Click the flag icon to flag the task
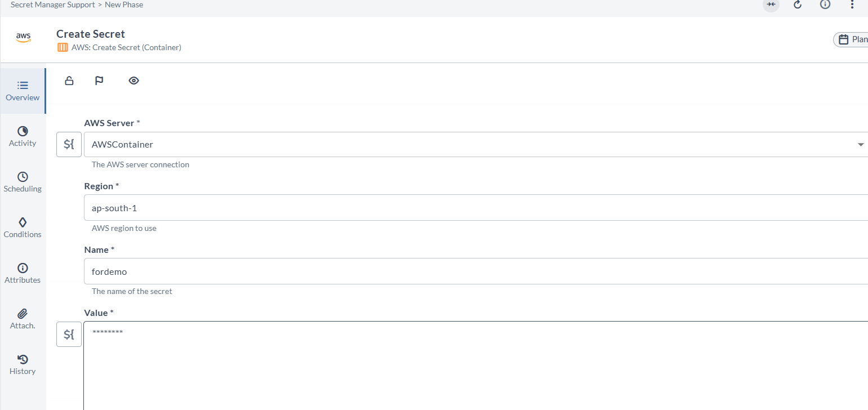Image resolution: width=868 pixels, height=410 pixels. point(99,81)
